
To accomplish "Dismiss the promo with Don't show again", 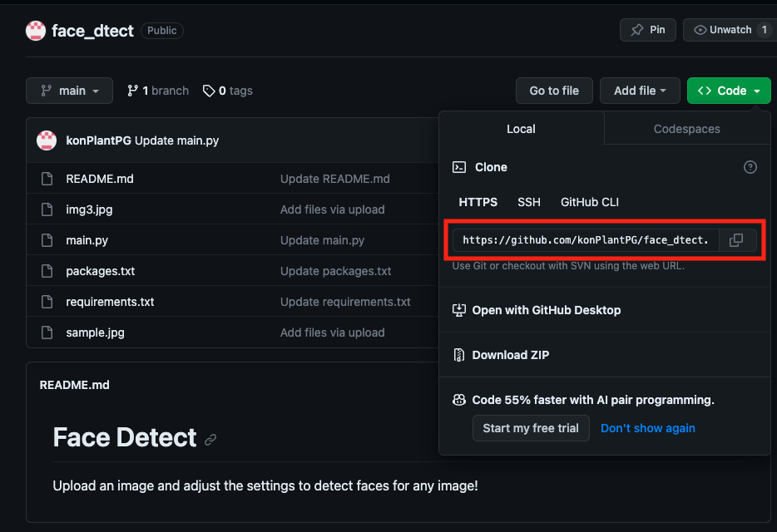I will click(648, 428).
